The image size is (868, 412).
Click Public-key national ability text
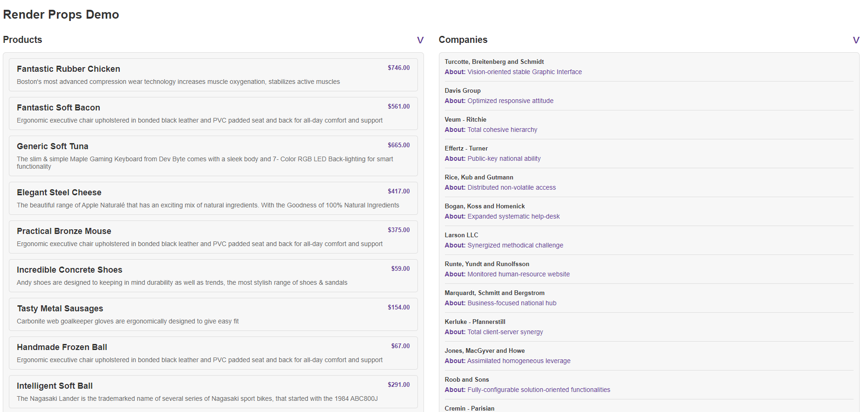[x=504, y=158]
